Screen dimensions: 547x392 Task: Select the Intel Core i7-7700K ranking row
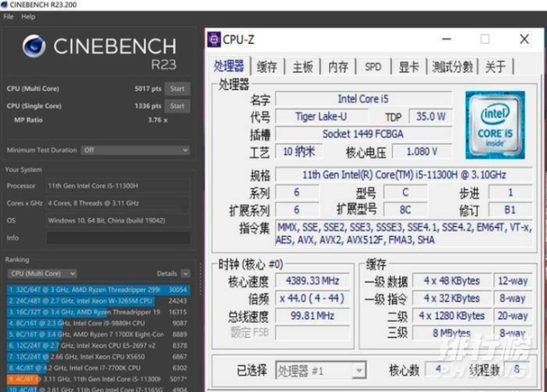pyautogui.click(x=98, y=368)
